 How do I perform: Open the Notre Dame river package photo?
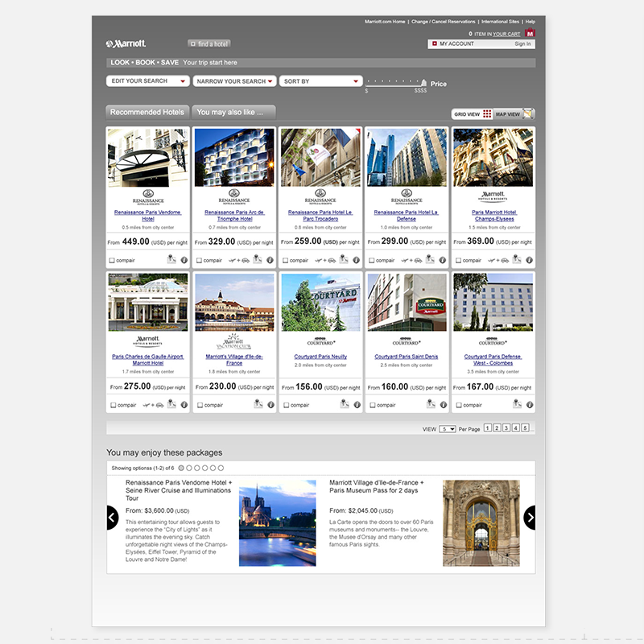tap(278, 523)
